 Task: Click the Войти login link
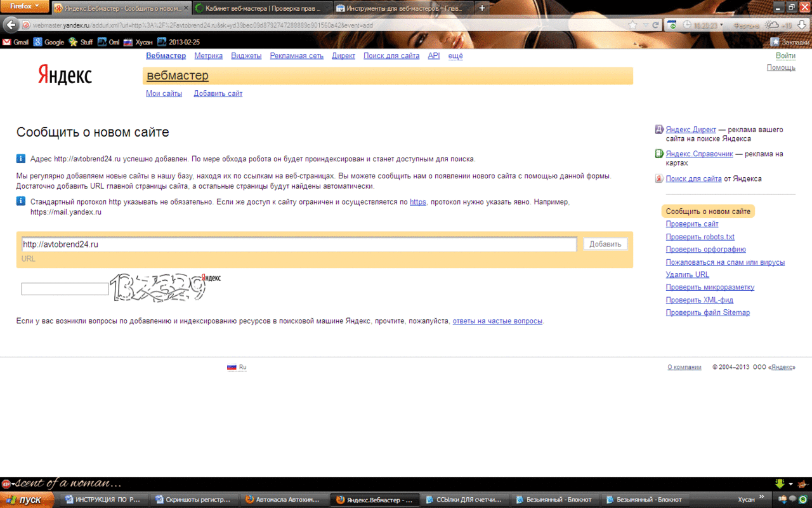pyautogui.click(x=785, y=56)
